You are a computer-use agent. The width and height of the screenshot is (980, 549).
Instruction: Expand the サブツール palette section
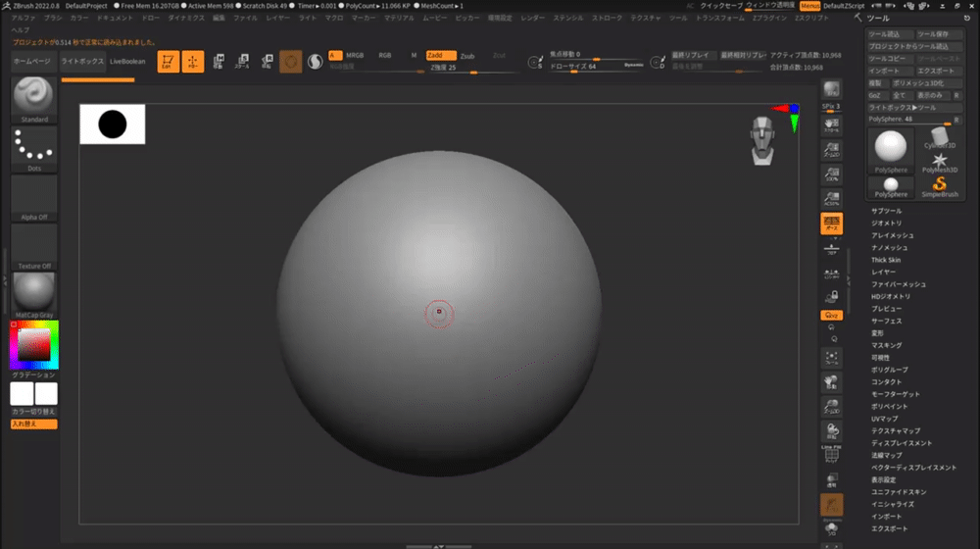point(887,211)
